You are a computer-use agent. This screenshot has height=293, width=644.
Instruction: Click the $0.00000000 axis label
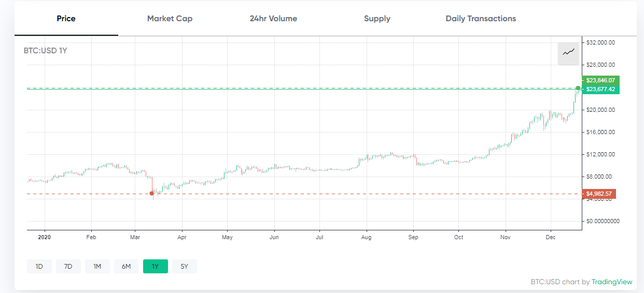603,221
